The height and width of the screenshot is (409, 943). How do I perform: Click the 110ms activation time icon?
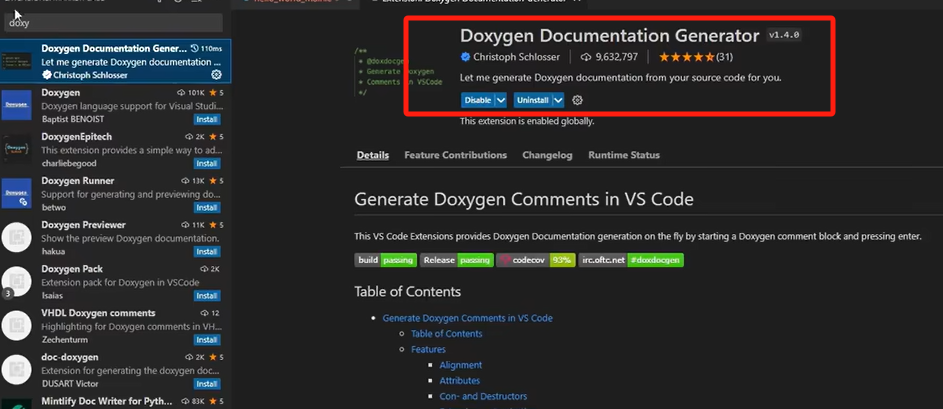(195, 48)
